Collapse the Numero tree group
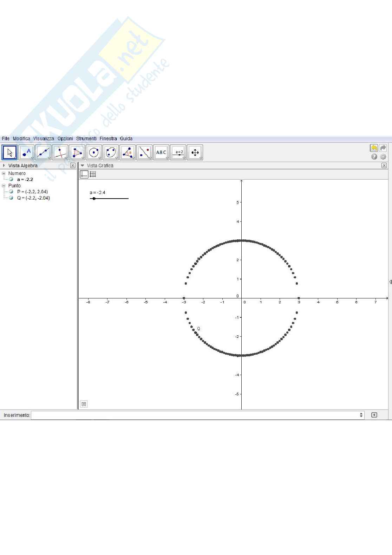 point(4,173)
